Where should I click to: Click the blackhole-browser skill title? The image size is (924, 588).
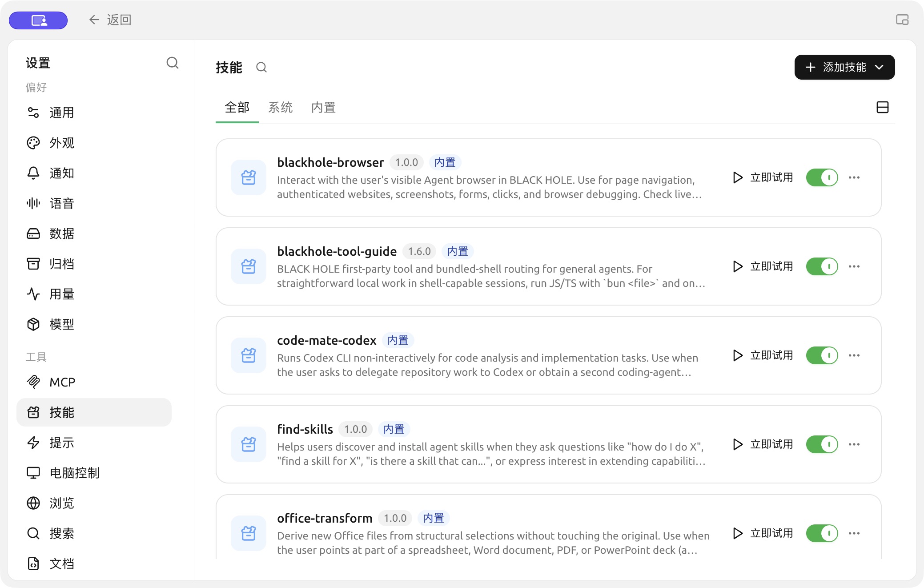330,162
